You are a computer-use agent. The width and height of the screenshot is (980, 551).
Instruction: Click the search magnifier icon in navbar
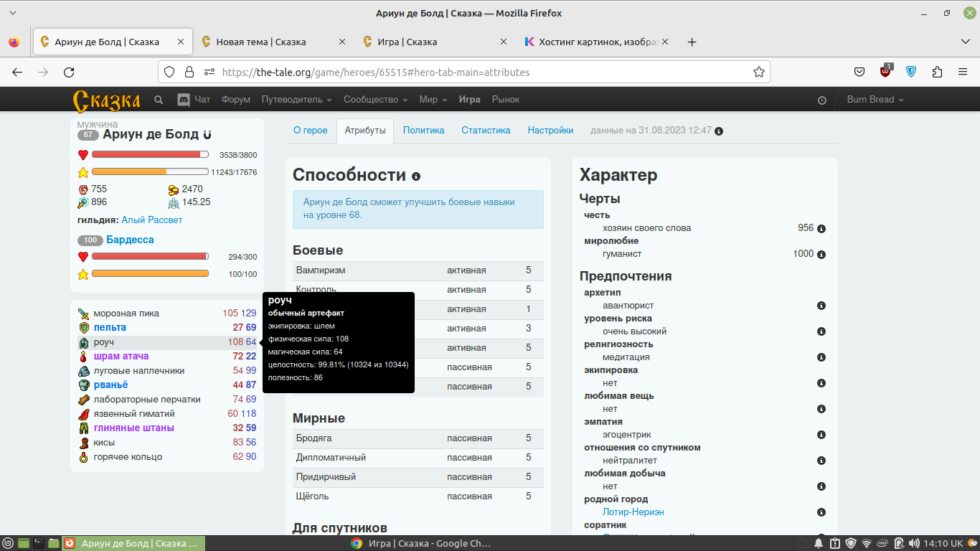pyautogui.click(x=159, y=100)
